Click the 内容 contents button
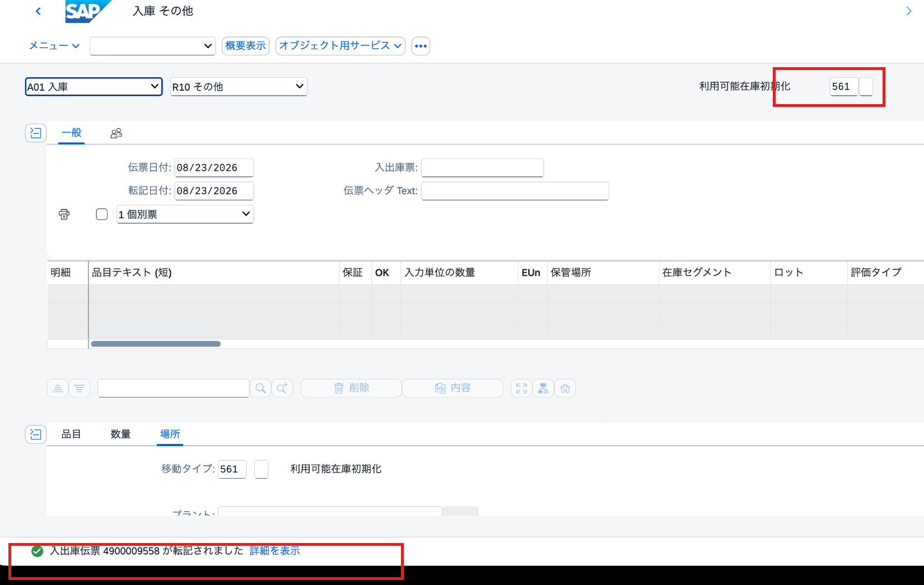Screen dimensions: 924x585 [452, 388]
